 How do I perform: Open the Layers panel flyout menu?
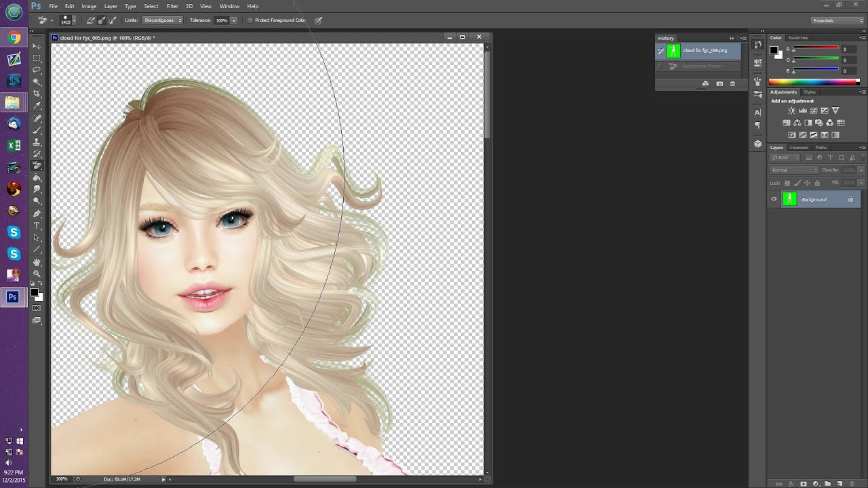tap(863, 148)
